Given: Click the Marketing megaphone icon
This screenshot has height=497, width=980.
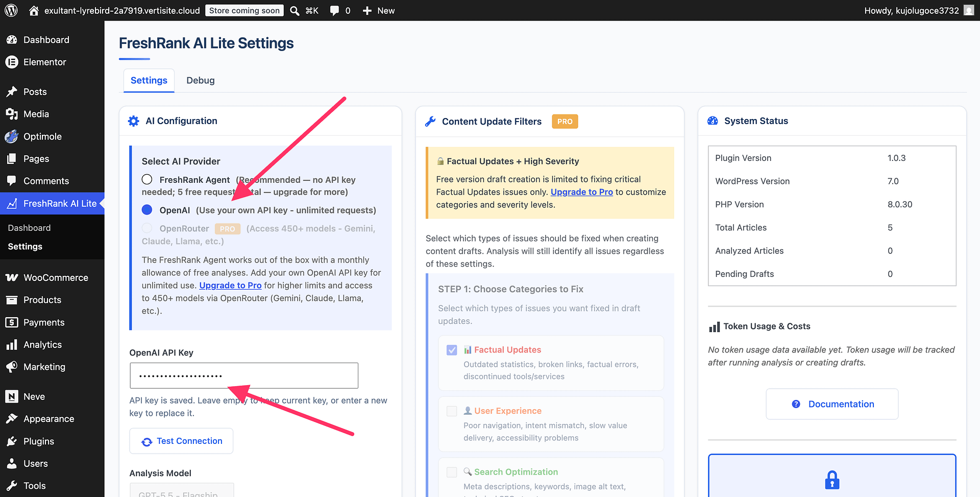Looking at the screenshot, I should [x=12, y=367].
